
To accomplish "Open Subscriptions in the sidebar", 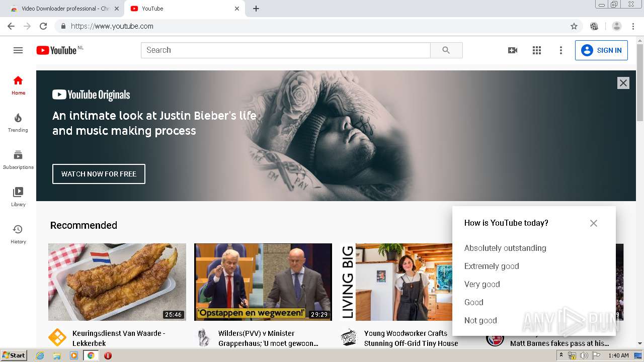I will 18,160.
